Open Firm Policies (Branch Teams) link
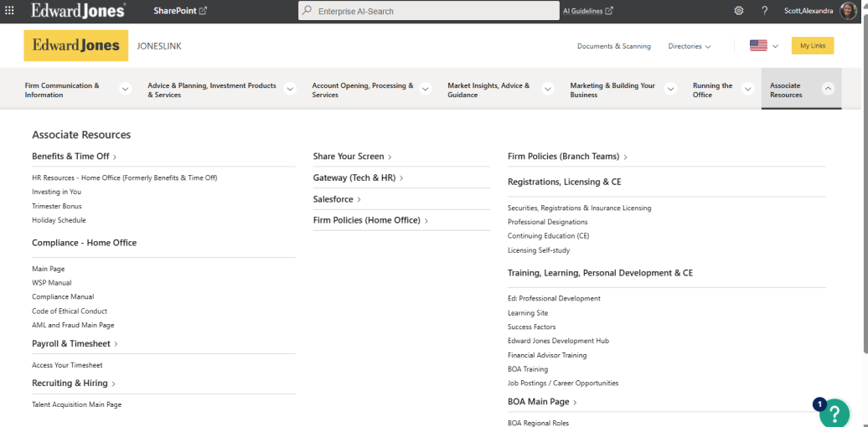Image resolution: width=868 pixels, height=427 pixels. (x=567, y=157)
